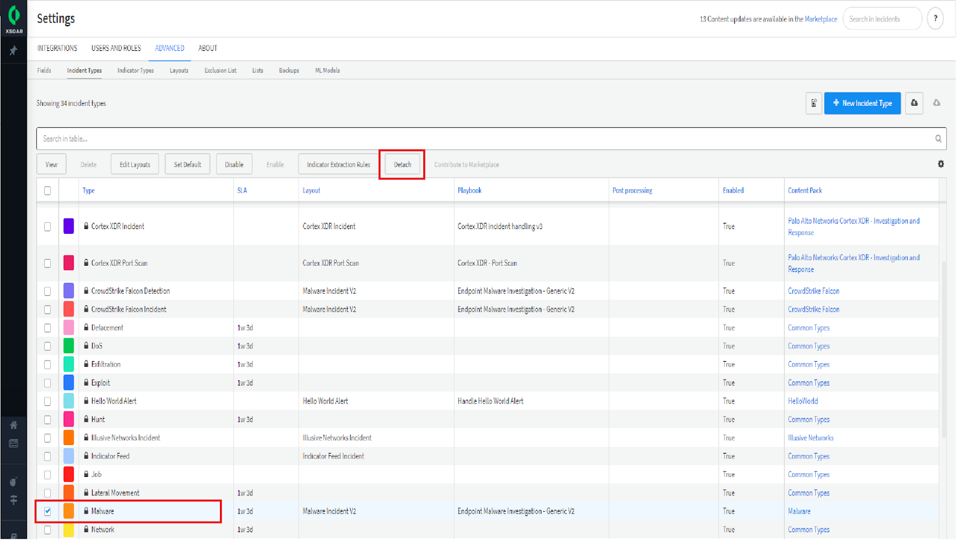The height and width of the screenshot is (551, 980).
Task: Click the lock icon beside Job
Action: tap(86, 474)
